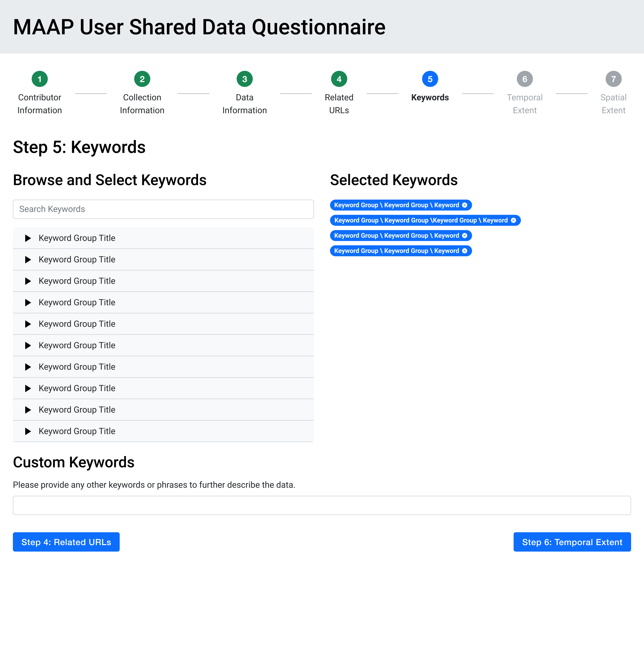Image resolution: width=644 pixels, height=668 pixels.
Task: Remove the first selected keyword
Action: click(465, 205)
